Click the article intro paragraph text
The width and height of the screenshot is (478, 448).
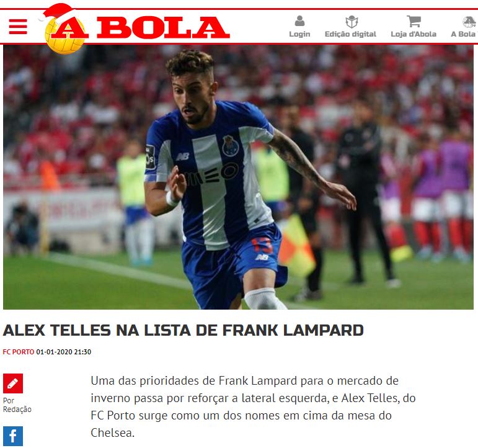[253, 407]
